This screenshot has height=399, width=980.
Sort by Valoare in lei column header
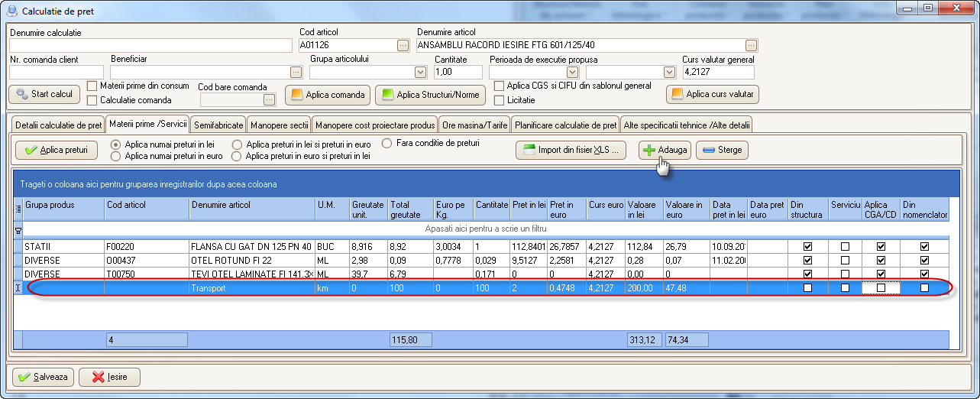click(644, 209)
